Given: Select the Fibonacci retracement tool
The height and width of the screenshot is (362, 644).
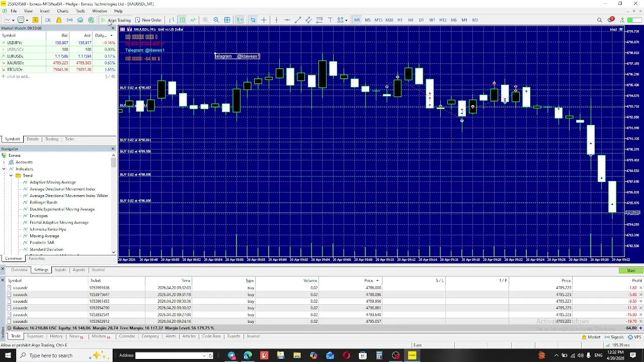Looking at the screenshot, I should [319, 20].
